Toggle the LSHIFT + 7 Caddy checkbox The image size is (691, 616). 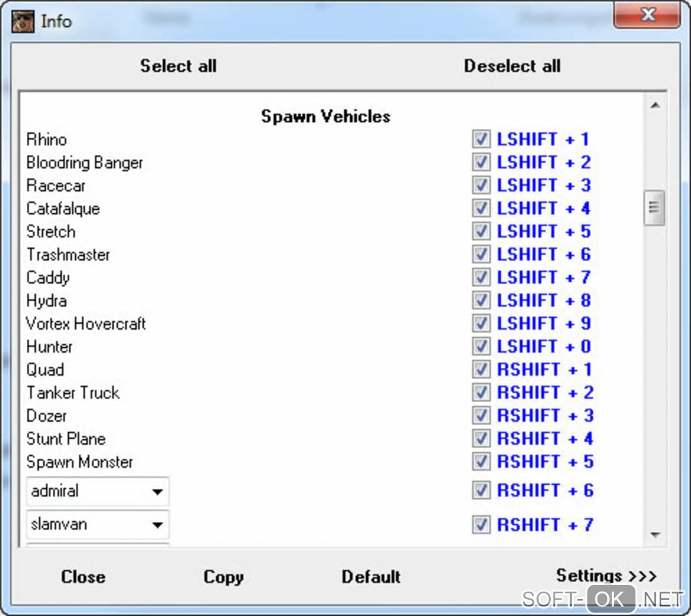481,278
